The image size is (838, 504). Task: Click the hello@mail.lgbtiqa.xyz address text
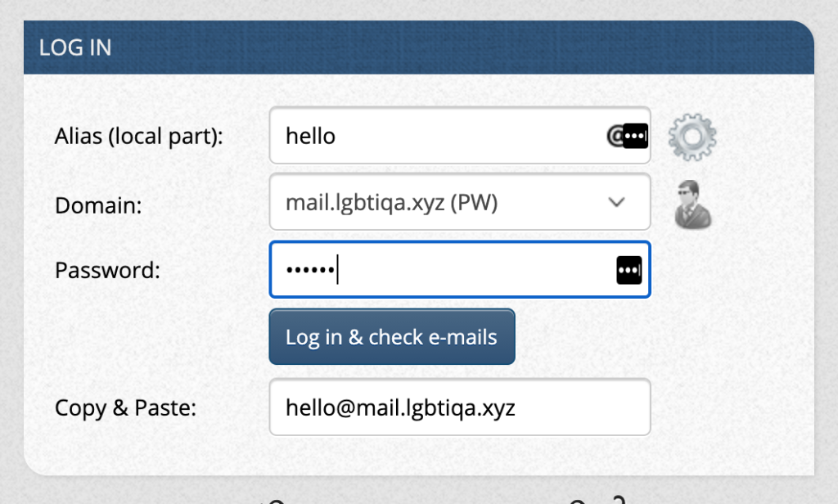(x=400, y=408)
